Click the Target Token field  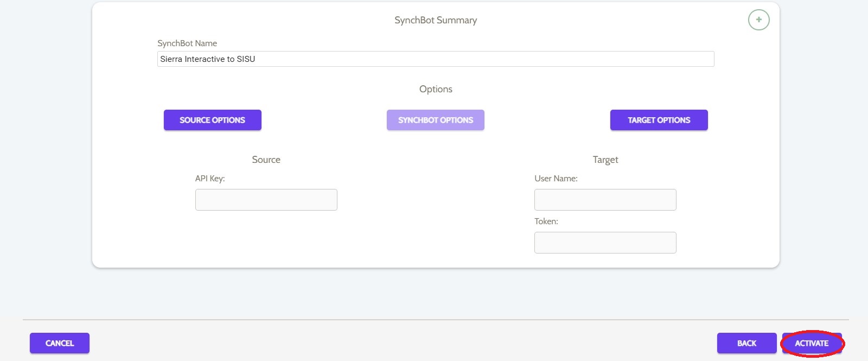605,243
